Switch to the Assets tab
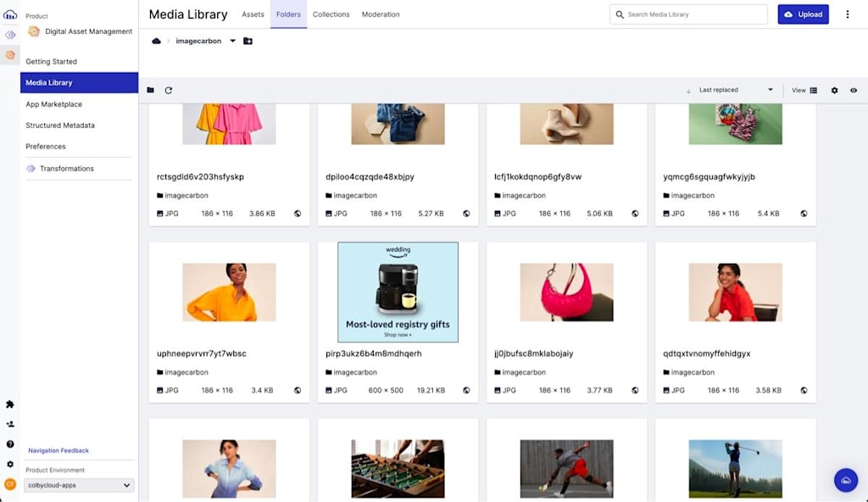Viewport: 868px width, 502px height. (253, 14)
